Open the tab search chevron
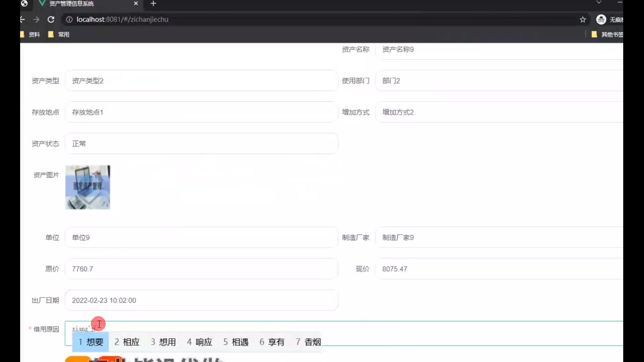 pos(599,2)
